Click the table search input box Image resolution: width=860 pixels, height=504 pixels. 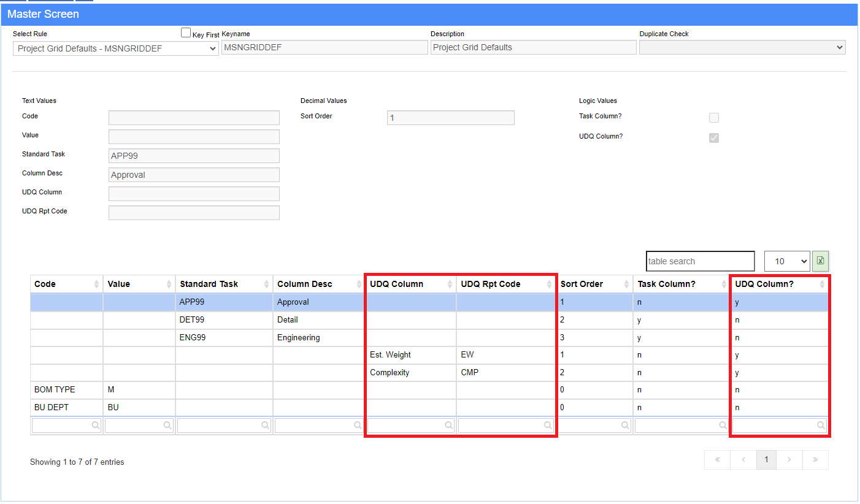coord(700,261)
